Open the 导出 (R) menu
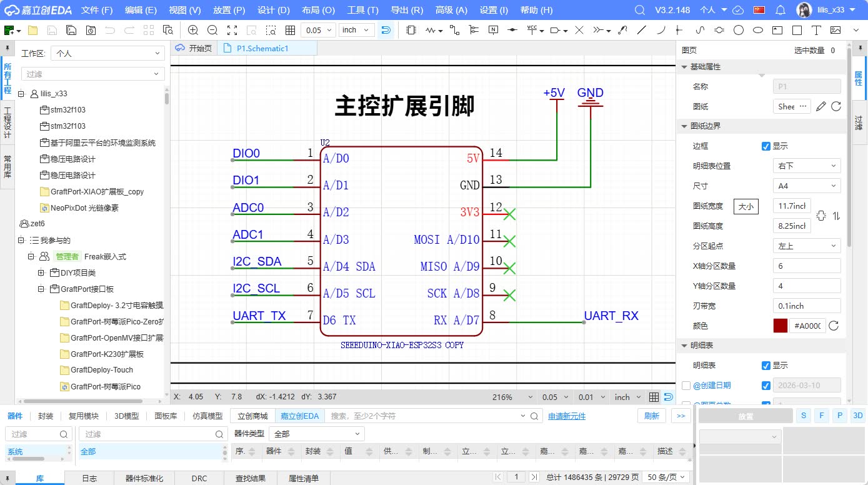The width and height of the screenshot is (868, 485). (x=407, y=10)
